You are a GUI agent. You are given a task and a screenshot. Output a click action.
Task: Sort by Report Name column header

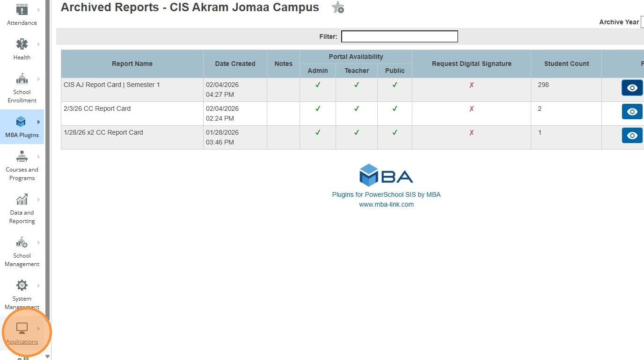click(132, 64)
